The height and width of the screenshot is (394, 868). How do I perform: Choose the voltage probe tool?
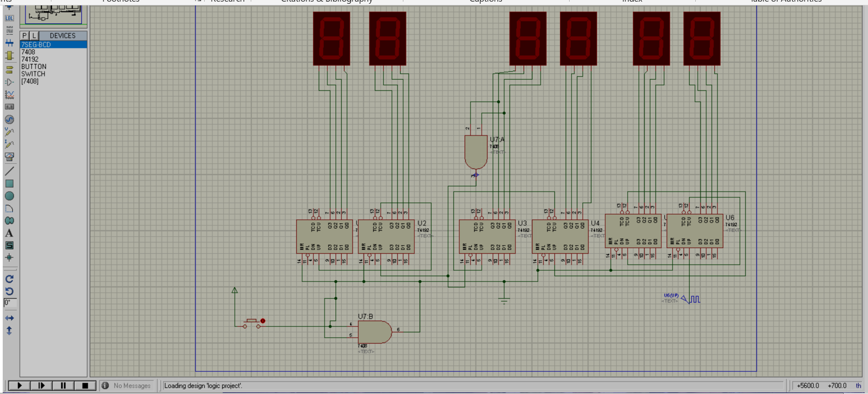[x=9, y=132]
